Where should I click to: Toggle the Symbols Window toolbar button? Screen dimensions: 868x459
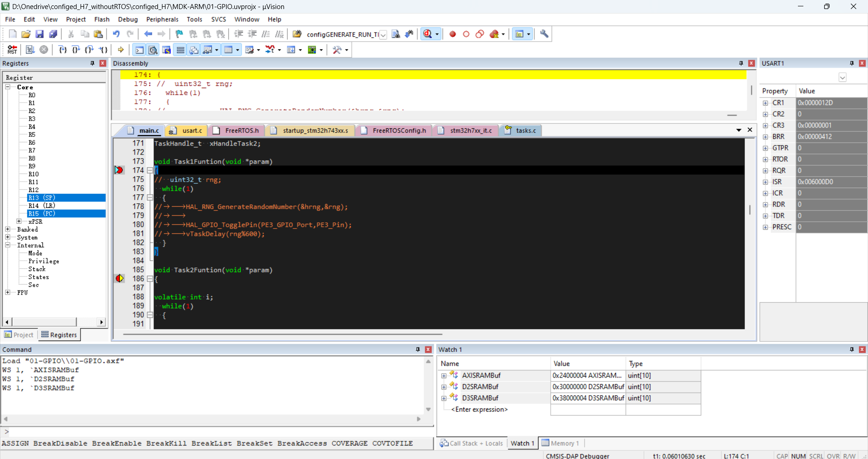[x=167, y=50]
